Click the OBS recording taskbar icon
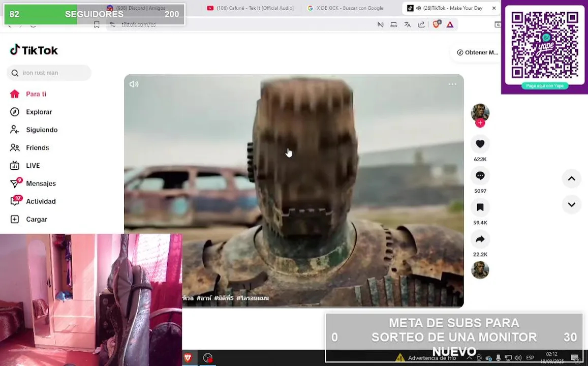 click(208, 358)
